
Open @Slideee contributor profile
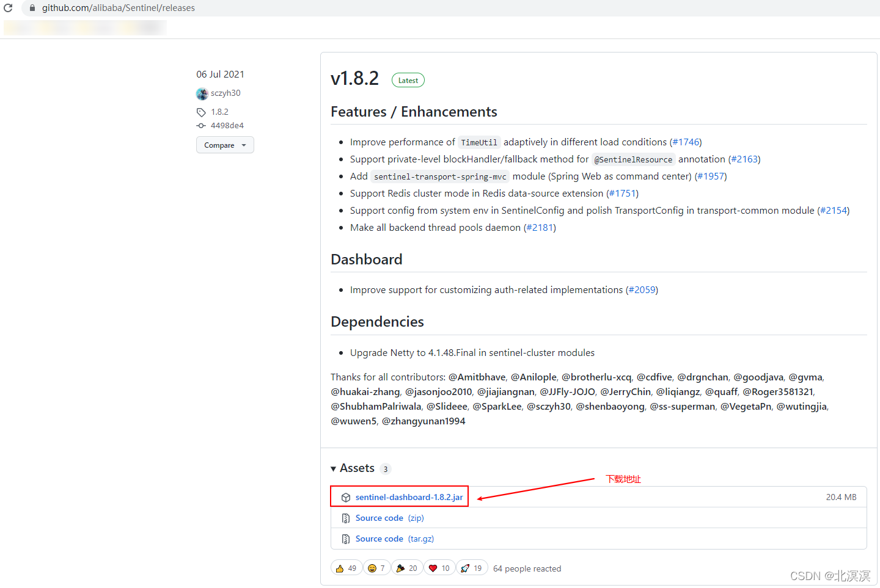point(447,407)
